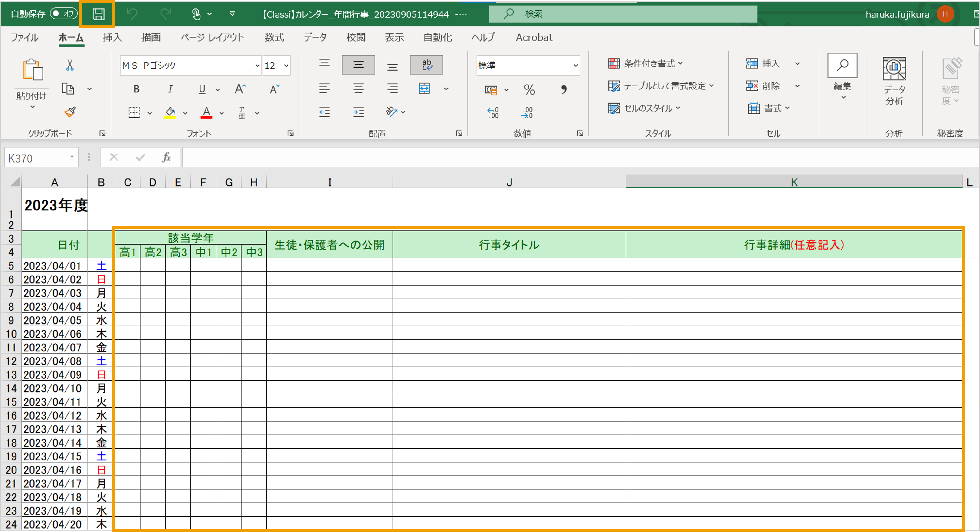Align text left
The image size is (980, 532).
(324, 89)
